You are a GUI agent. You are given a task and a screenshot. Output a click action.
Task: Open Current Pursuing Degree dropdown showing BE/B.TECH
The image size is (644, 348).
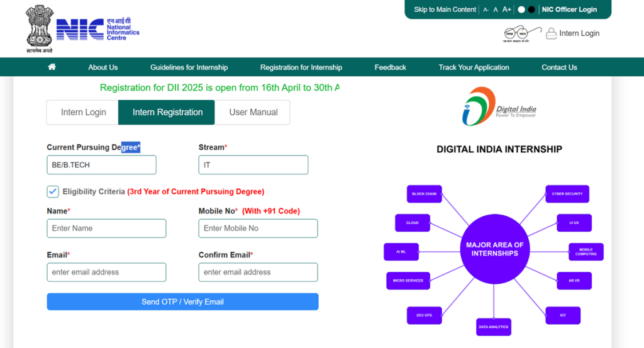pyautogui.click(x=101, y=165)
